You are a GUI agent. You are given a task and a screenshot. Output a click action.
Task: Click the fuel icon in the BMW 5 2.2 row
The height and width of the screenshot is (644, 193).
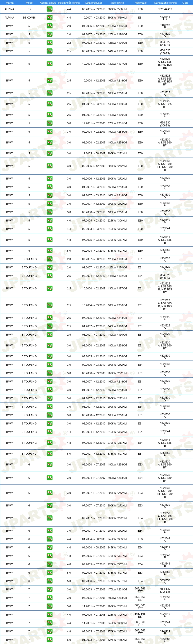[50, 43]
